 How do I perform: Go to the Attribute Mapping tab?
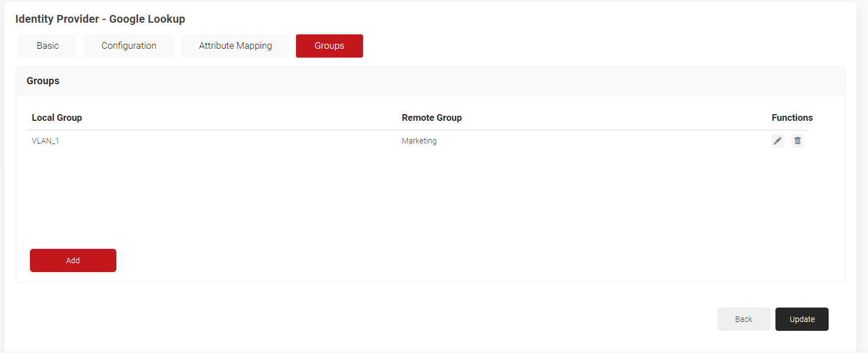[x=235, y=46]
